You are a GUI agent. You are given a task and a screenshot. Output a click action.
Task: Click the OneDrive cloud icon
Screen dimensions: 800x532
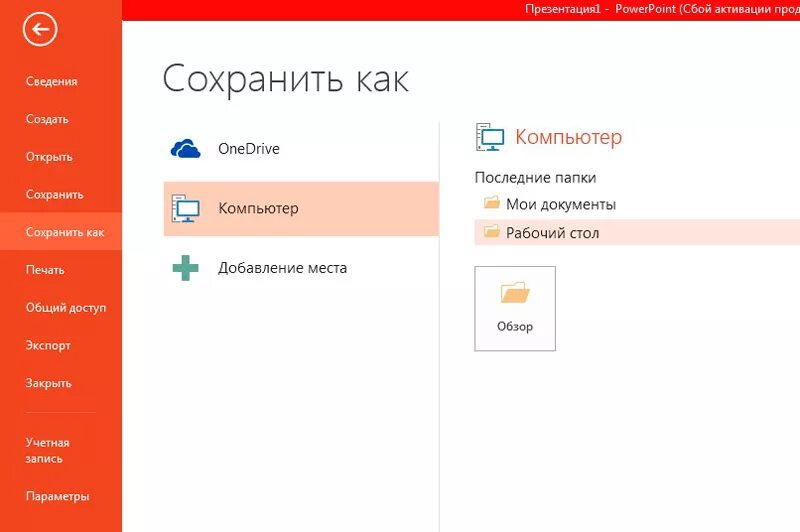click(x=185, y=148)
